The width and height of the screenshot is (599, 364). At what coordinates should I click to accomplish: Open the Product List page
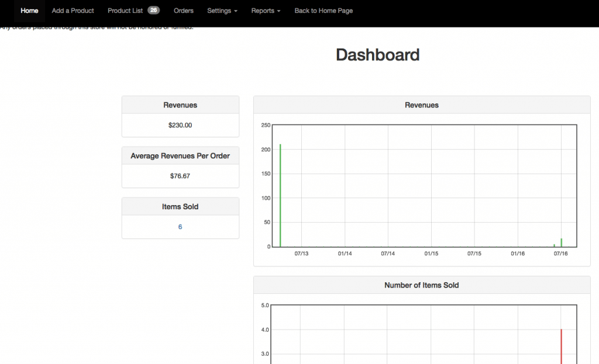125,11
